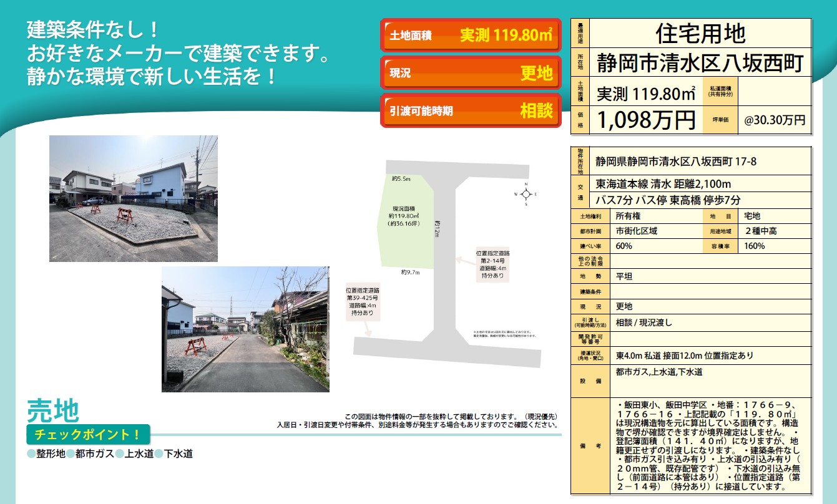Click the 建ぺい率 60% cell
The image size is (837, 504).
pos(624,246)
